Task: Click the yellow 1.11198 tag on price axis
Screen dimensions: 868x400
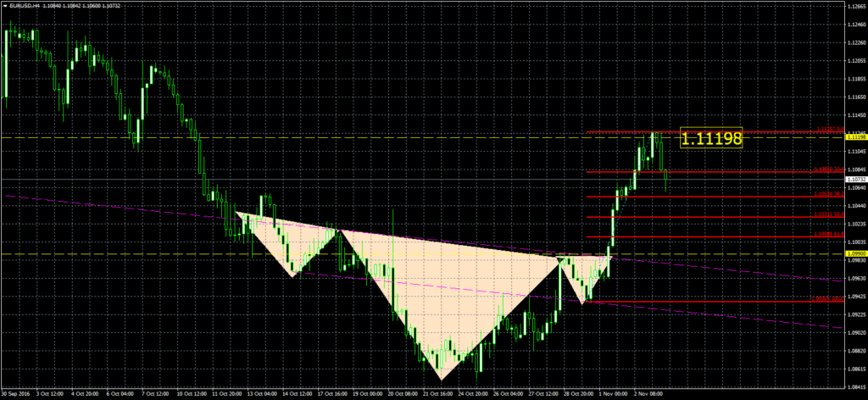Action: tap(854, 137)
